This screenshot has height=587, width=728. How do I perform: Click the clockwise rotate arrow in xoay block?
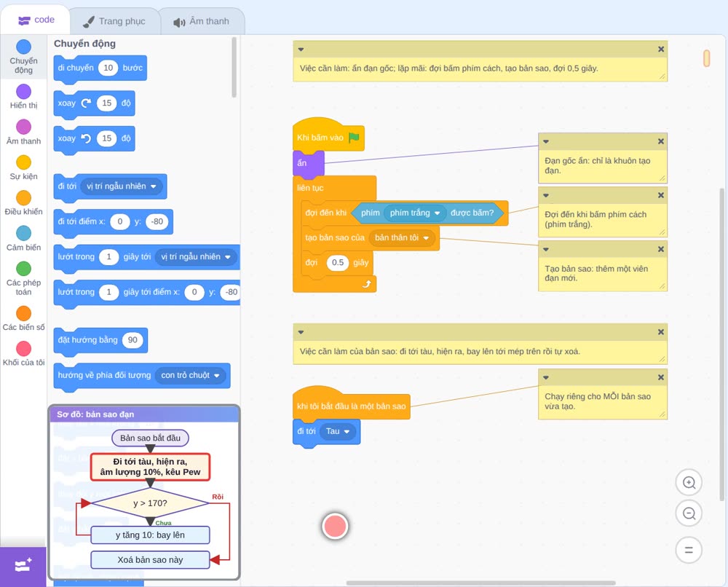(x=86, y=103)
